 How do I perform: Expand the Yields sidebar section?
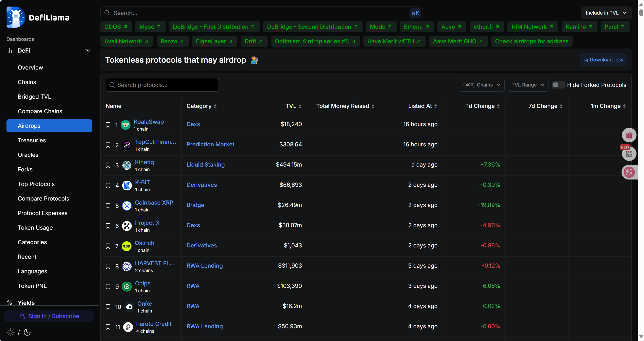pyautogui.click(x=26, y=303)
